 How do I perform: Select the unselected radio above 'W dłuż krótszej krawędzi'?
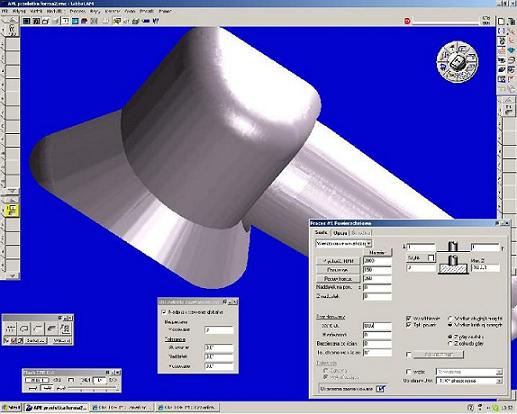451,318
